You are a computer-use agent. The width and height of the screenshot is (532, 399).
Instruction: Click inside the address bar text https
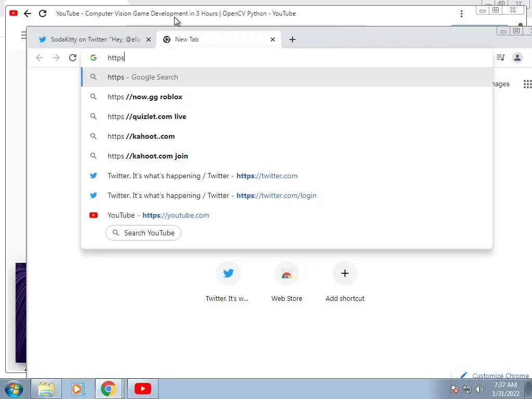click(x=116, y=58)
